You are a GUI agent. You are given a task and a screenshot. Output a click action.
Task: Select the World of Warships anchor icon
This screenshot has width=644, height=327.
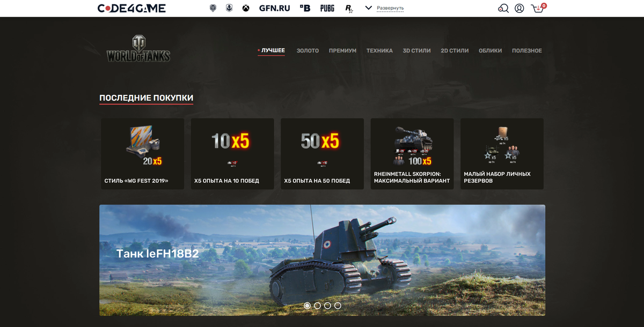pyautogui.click(x=229, y=8)
